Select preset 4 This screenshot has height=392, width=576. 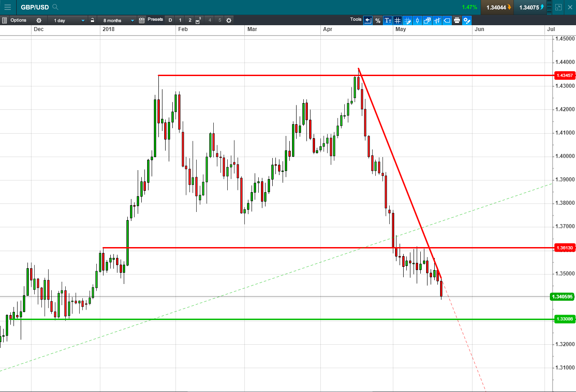pyautogui.click(x=210, y=20)
